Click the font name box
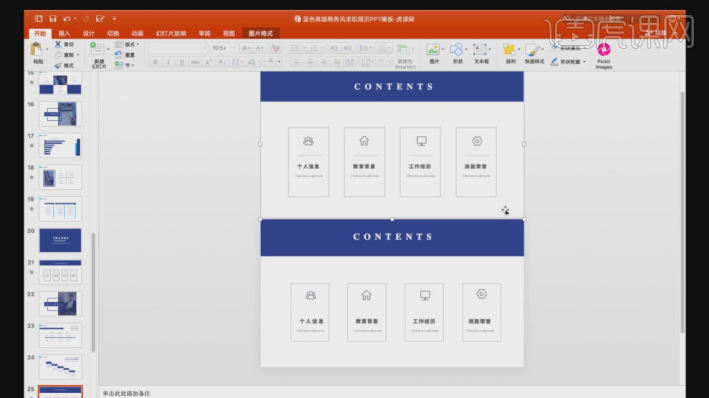The image size is (709, 398). point(177,48)
